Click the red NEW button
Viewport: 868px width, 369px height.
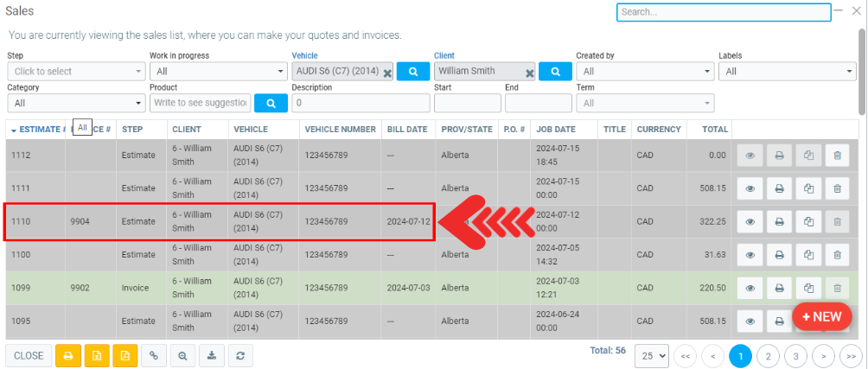click(x=821, y=316)
